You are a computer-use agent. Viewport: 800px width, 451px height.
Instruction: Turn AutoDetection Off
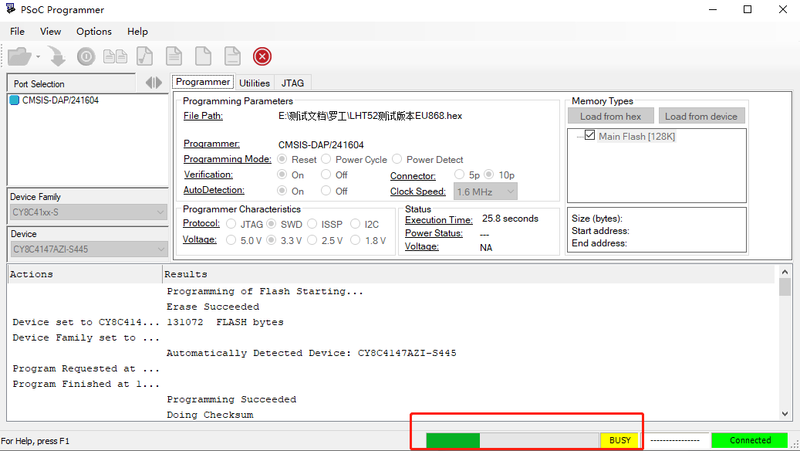tap(326, 190)
